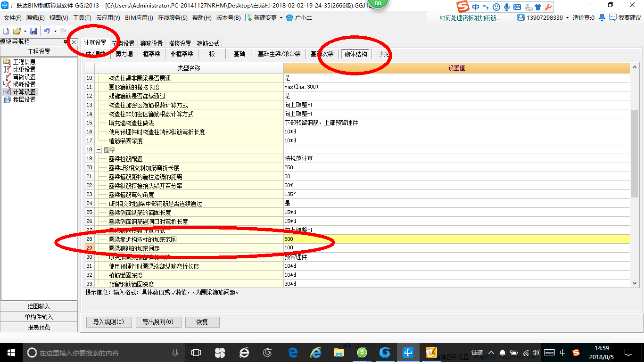The width and height of the screenshot is (644, 362).
Task: Select the 圈梁箍筋的加密间距 value cell
Action: (x=456, y=248)
